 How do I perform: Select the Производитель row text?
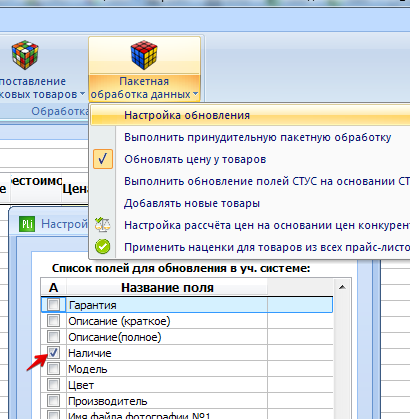(x=108, y=401)
